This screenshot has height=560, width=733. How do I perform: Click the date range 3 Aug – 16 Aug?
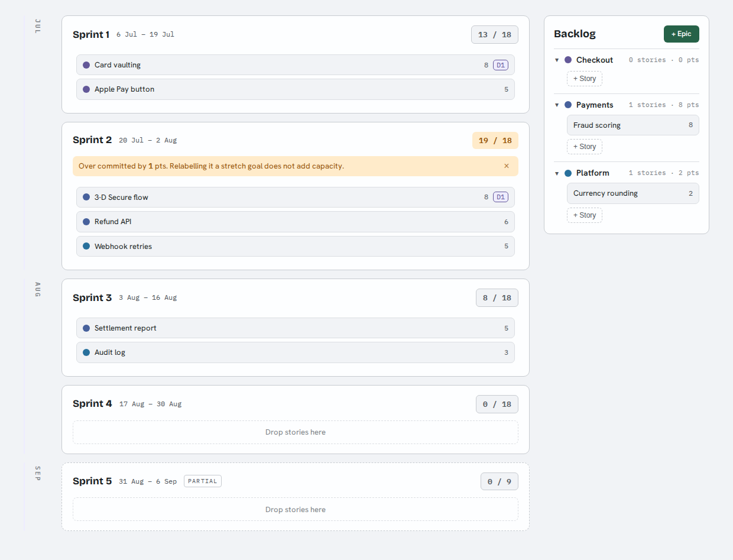pos(148,298)
